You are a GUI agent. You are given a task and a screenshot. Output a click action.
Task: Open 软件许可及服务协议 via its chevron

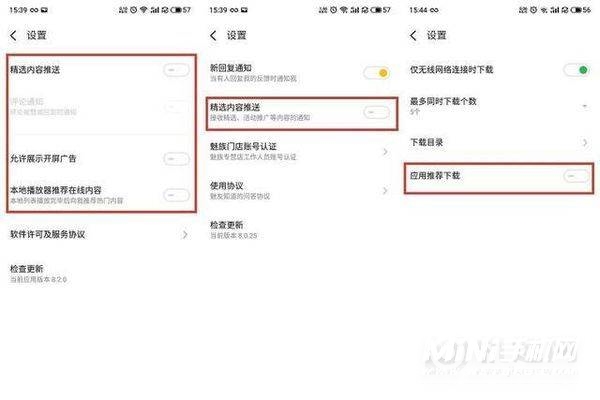(185, 234)
